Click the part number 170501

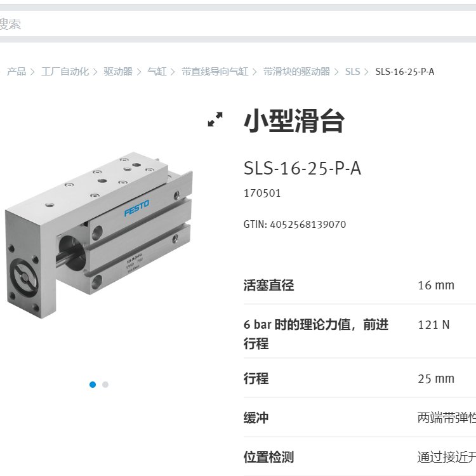pos(262,193)
